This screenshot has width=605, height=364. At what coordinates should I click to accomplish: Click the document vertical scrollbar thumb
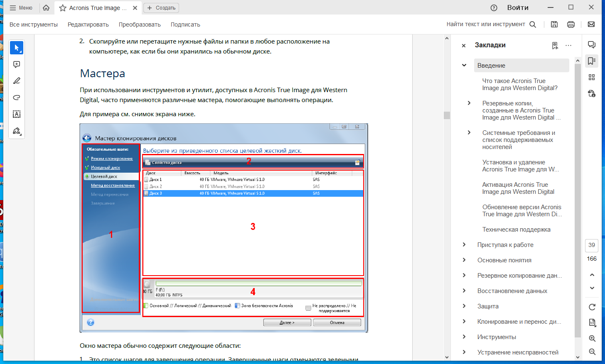click(x=447, y=115)
